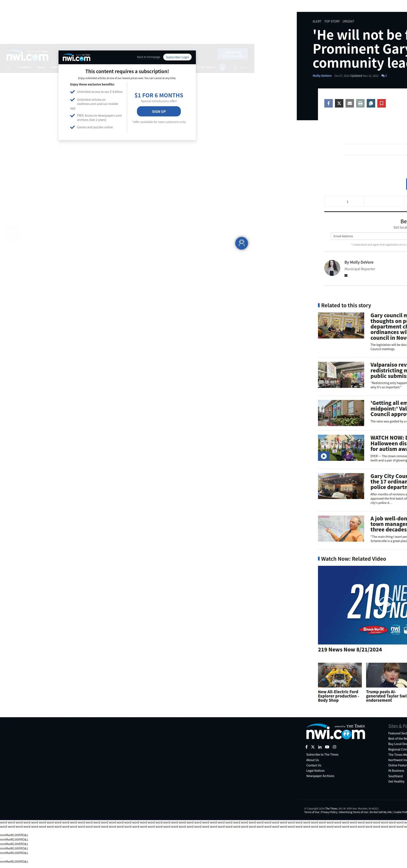Viewport: 407px width, 868px height.
Task: Email this article icon
Action: tap(350, 103)
